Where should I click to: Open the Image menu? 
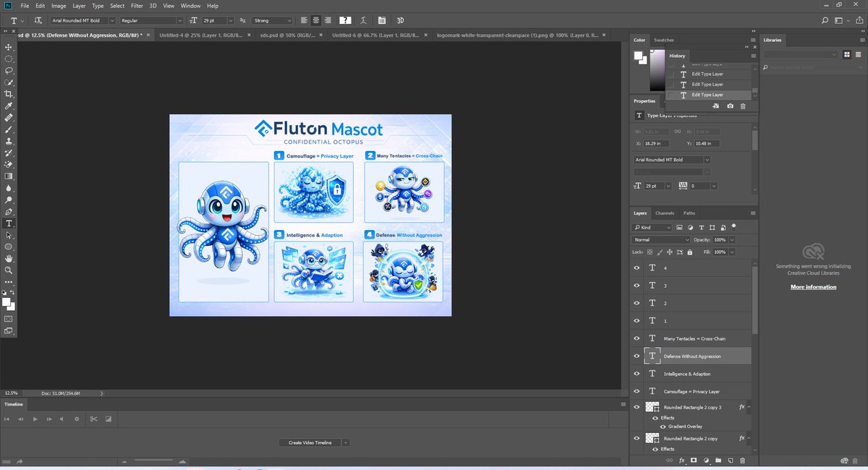pos(59,6)
